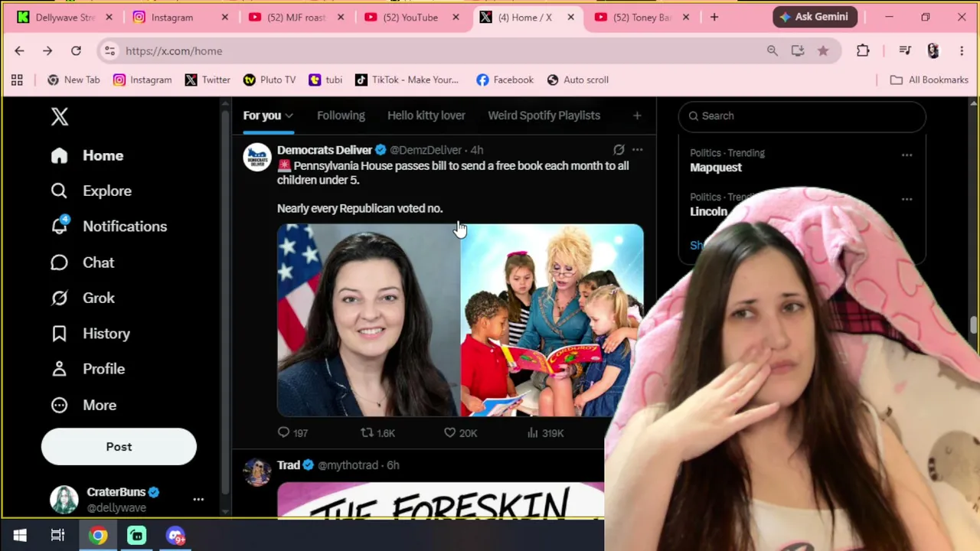Switch to the Following tab

(x=341, y=116)
